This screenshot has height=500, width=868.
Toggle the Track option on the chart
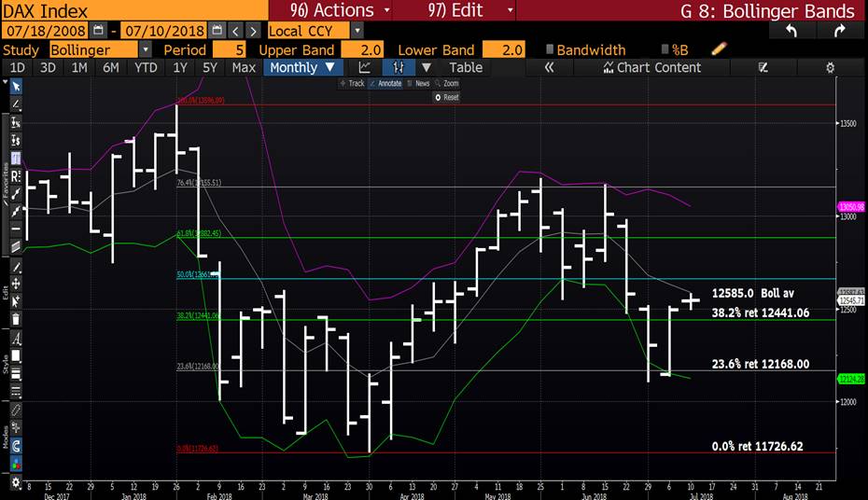coord(352,84)
